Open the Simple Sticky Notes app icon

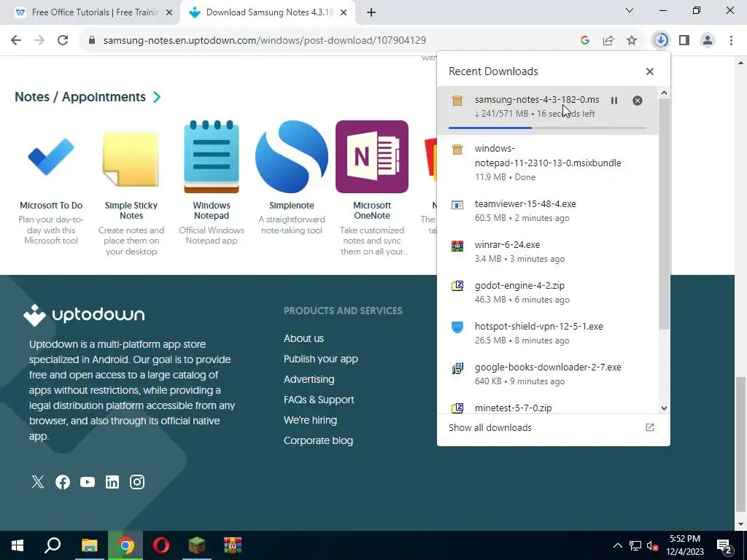point(131,158)
